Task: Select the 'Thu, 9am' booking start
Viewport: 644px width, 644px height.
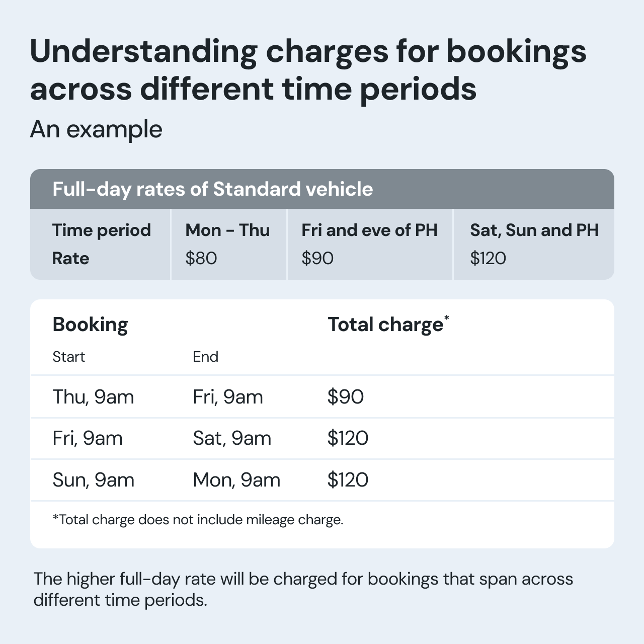Action: click(93, 397)
